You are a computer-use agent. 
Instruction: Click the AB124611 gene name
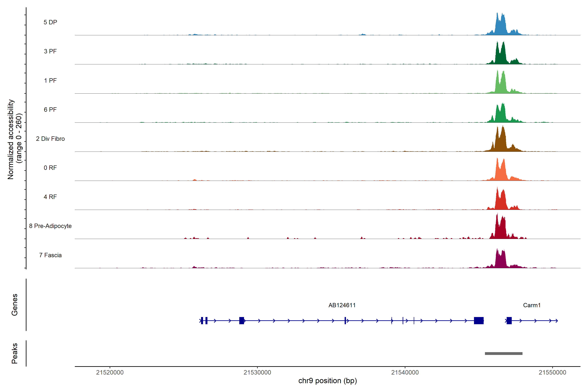tap(342, 305)
